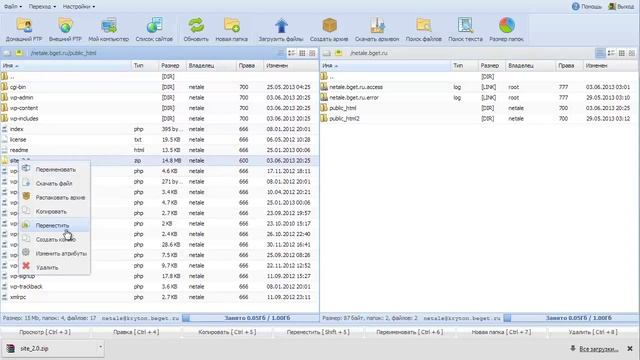Open the Настройки dropdown menu

(79, 7)
